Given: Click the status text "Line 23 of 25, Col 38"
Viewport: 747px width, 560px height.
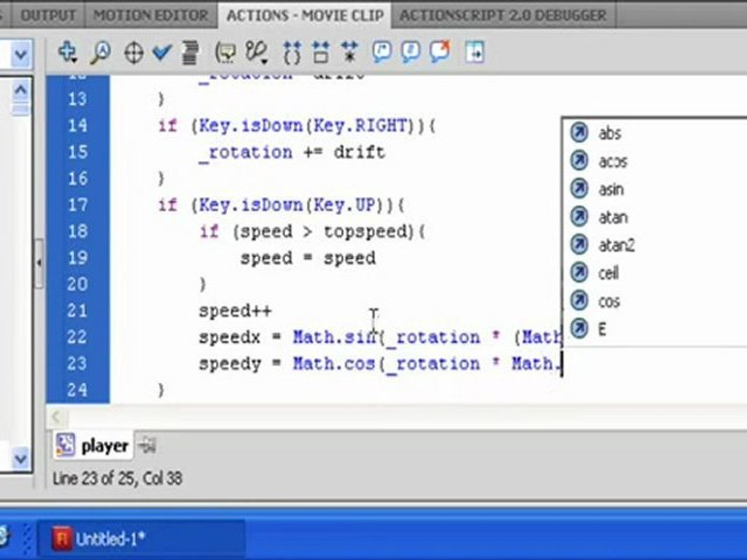Looking at the screenshot, I should point(117,478).
